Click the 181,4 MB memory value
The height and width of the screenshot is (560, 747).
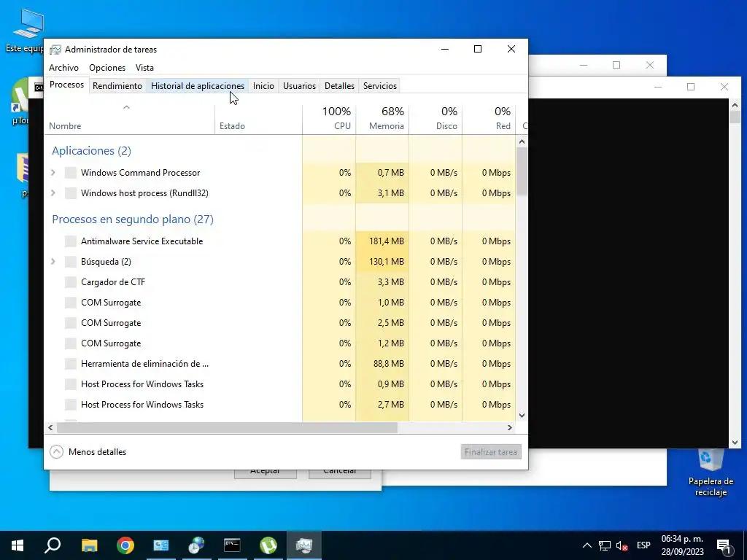click(387, 241)
